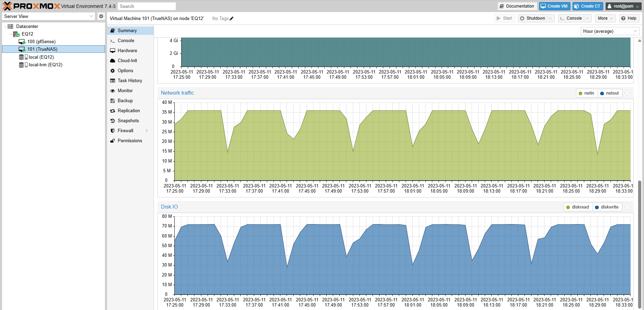Click the Shutdown power icon
The height and width of the screenshot is (310, 644).
(x=522, y=18)
